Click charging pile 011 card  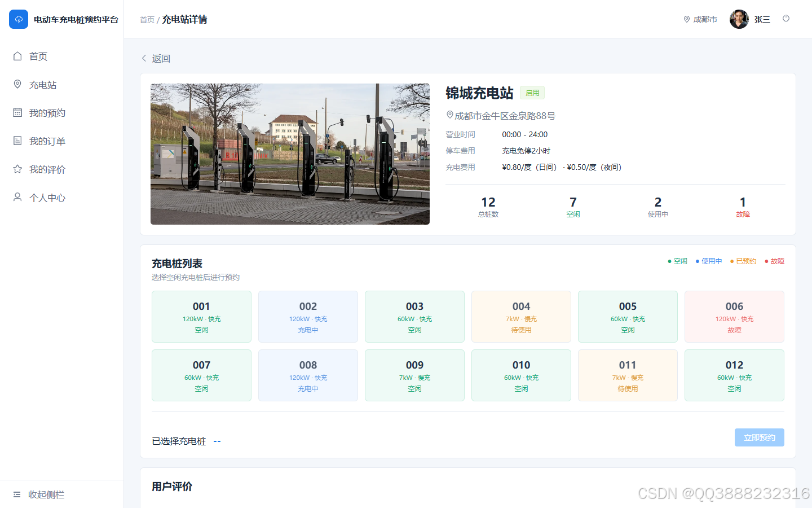pyautogui.click(x=628, y=375)
